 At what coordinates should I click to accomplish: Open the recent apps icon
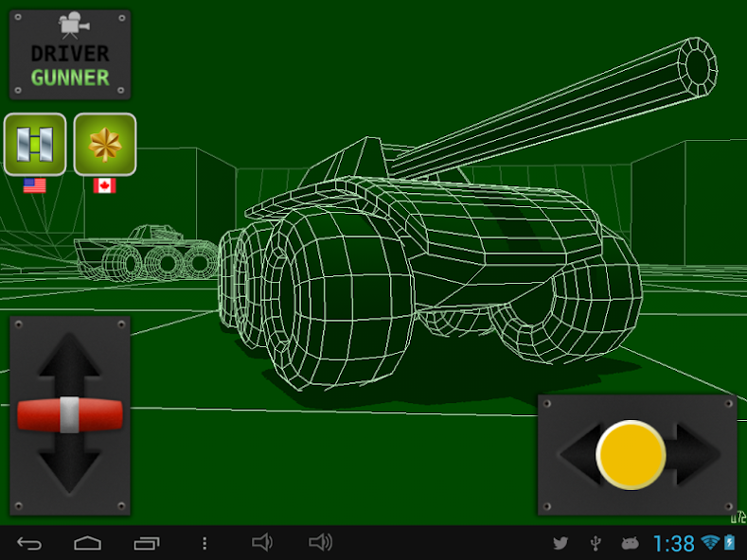click(147, 543)
